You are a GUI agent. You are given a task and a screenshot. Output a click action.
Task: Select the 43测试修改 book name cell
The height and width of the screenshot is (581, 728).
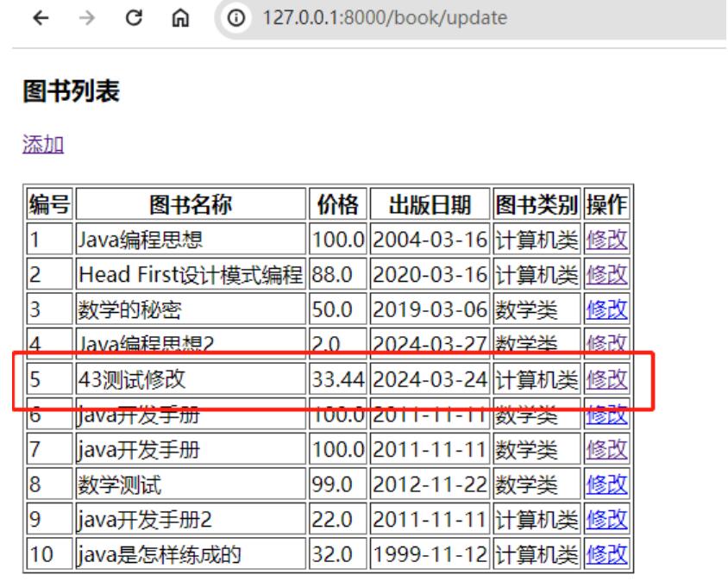click(x=129, y=378)
